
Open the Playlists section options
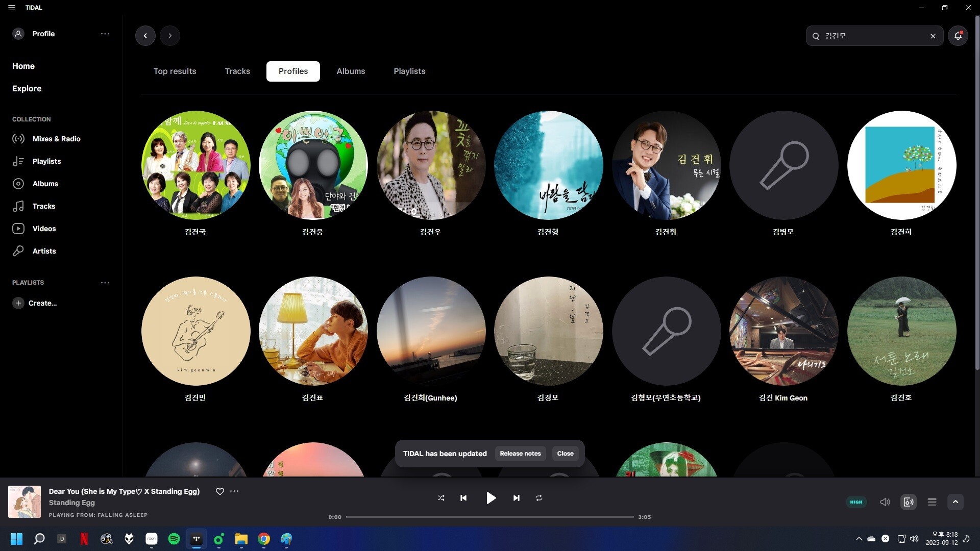(x=105, y=283)
